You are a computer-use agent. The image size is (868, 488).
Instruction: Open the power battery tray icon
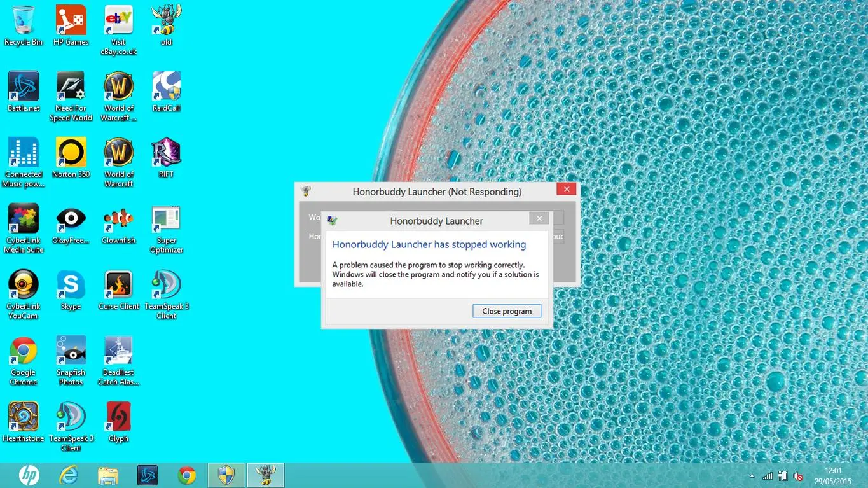pos(783,476)
